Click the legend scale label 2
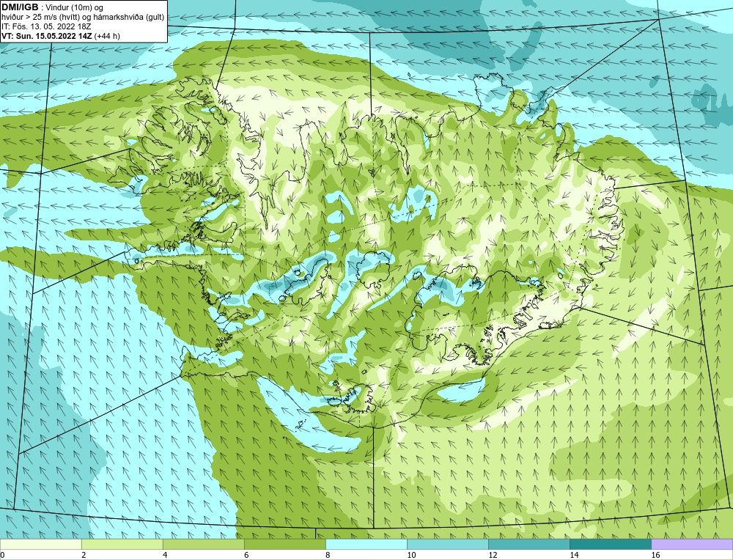The height and width of the screenshot is (560, 733). 84,555
